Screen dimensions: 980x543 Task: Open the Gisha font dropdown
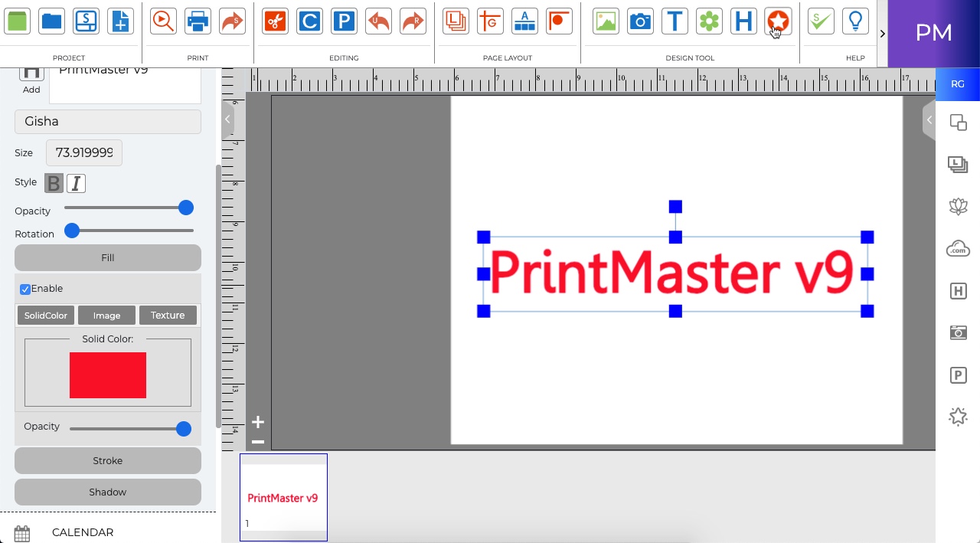[x=108, y=121]
